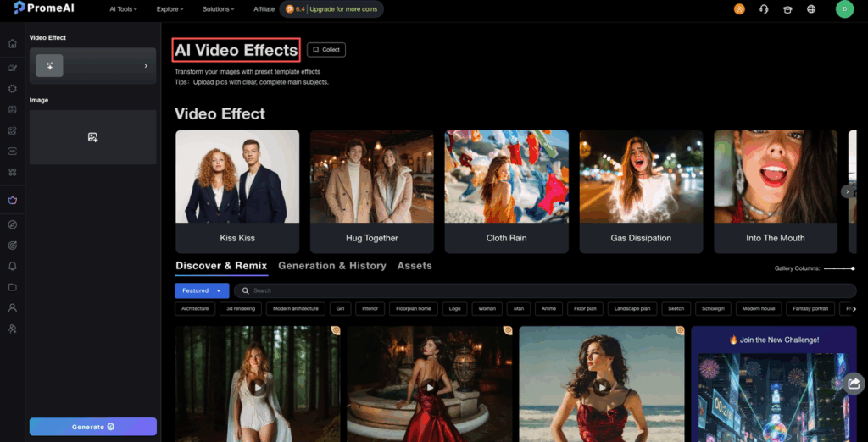Screen dimensions: 868x442
Task: Open the Explore dropdown menu
Action: [170, 8]
